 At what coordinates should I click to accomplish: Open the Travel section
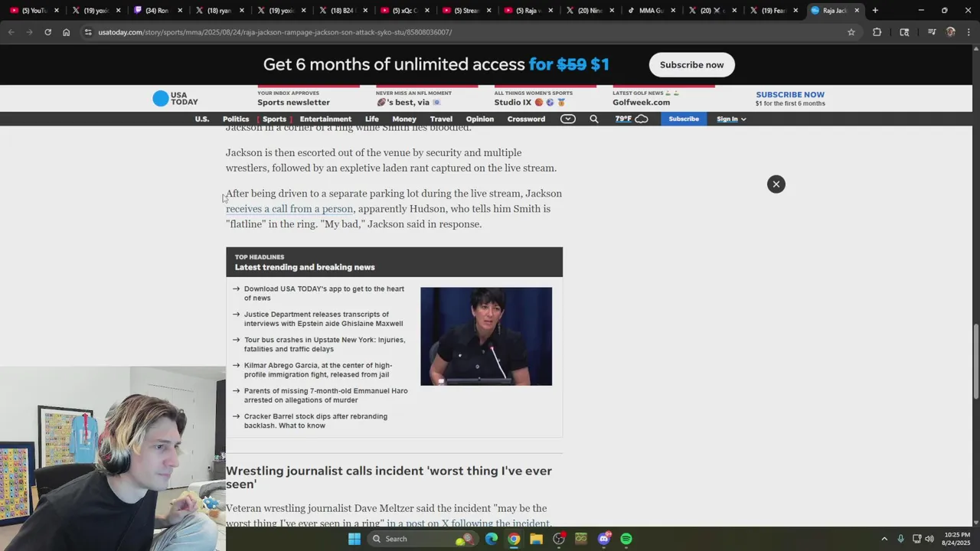pyautogui.click(x=441, y=119)
